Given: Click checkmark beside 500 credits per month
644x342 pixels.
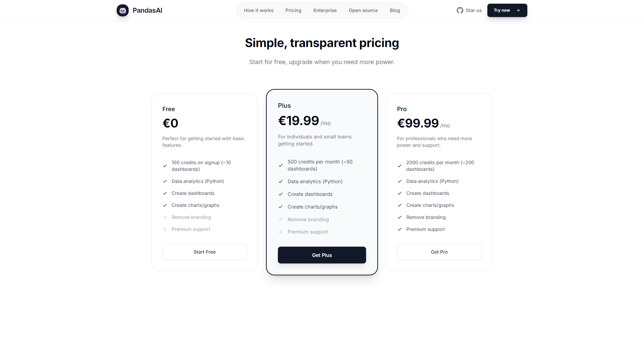Looking at the screenshot, I should pyautogui.click(x=281, y=165).
